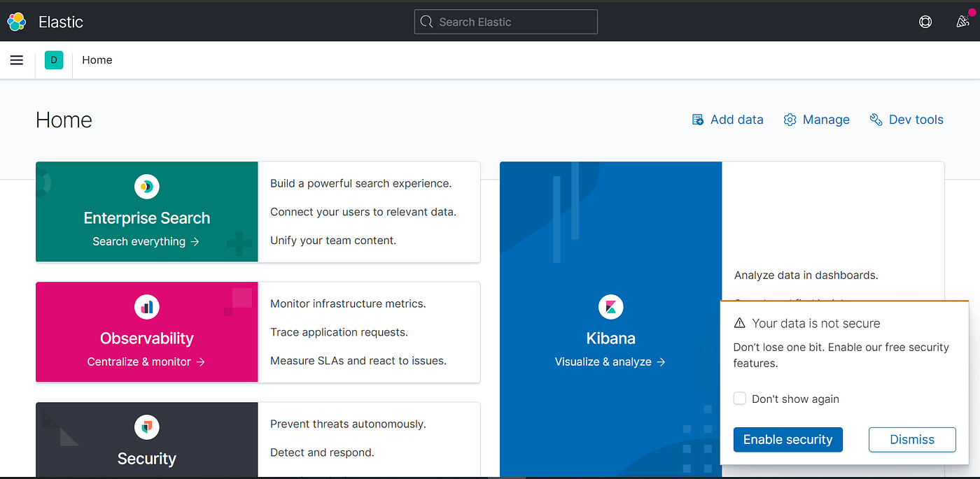Open the Dev tools link

(906, 120)
